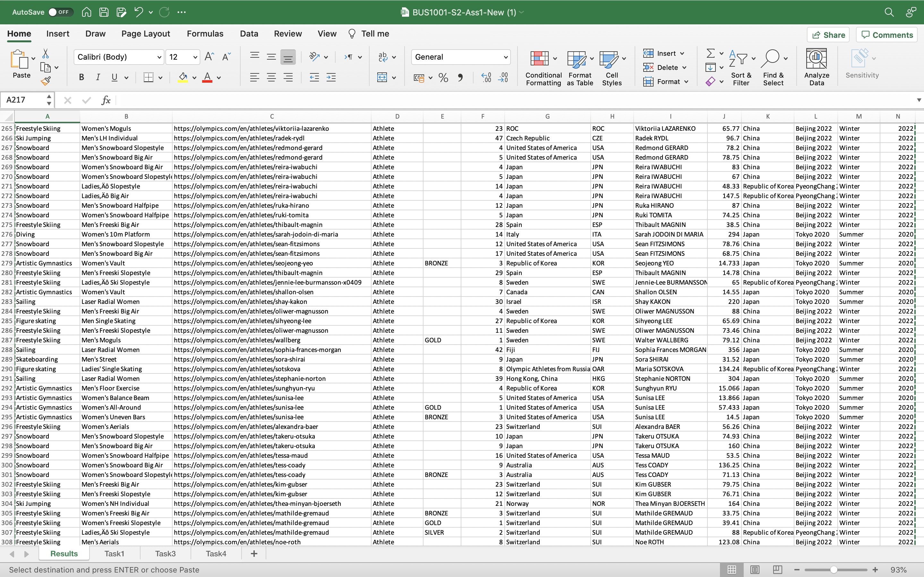Switch to the Formulas ribbon tab
Screen dimensions: 924x577
pos(205,34)
